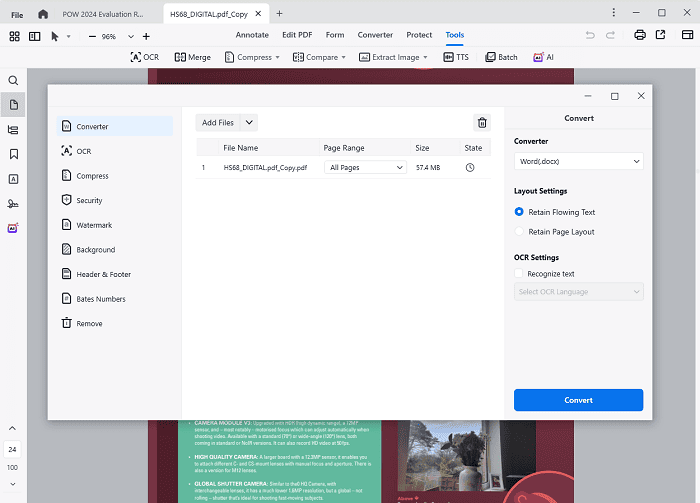700x503 pixels.
Task: Expand the All Pages range dropdown
Action: click(365, 168)
